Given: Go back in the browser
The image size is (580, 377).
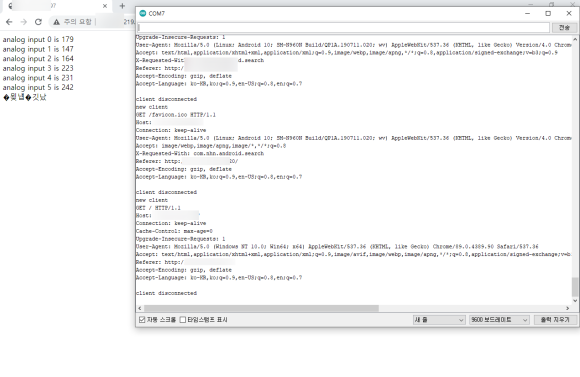Looking at the screenshot, I should point(9,22).
